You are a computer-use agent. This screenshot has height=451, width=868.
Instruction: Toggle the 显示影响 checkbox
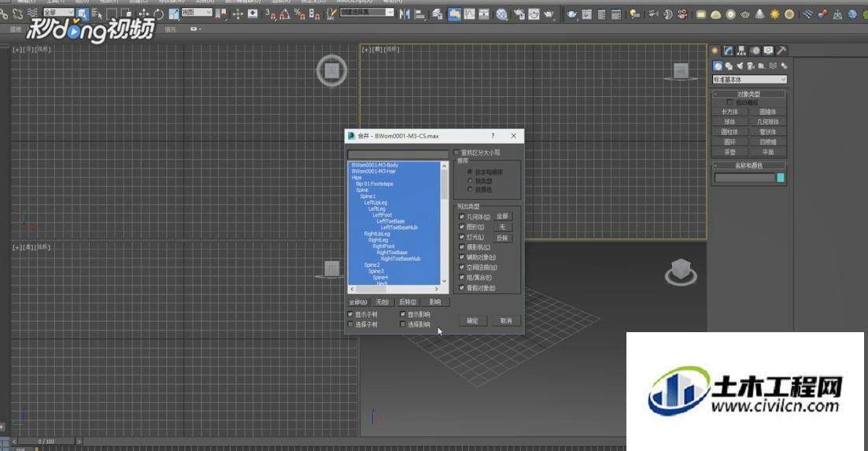tap(402, 314)
